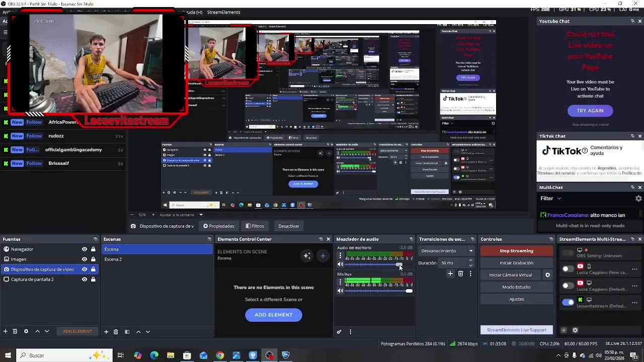Open Ajustar a la ventana scaling dropdown
This screenshot has width=644, height=362.
tap(181, 215)
